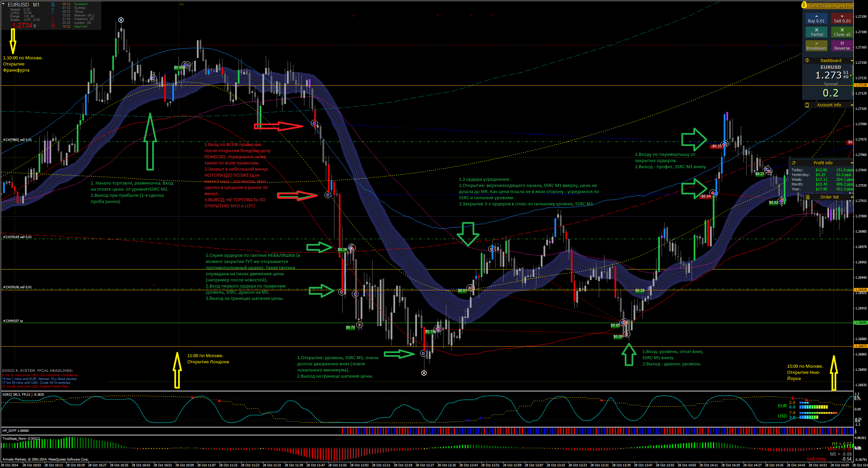The image size is (868, 468).
Task: Click the $0.19 trade profit label
Action: pyautogui.click(x=430, y=332)
